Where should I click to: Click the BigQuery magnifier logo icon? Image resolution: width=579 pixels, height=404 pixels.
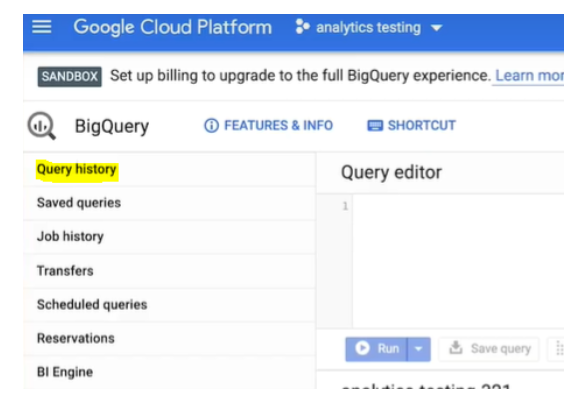tap(42, 126)
